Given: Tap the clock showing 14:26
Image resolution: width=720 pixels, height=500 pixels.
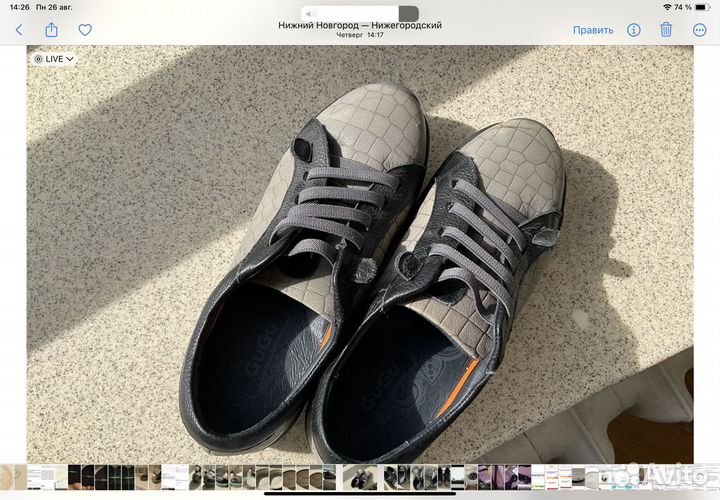Looking at the screenshot, I should point(17,7).
